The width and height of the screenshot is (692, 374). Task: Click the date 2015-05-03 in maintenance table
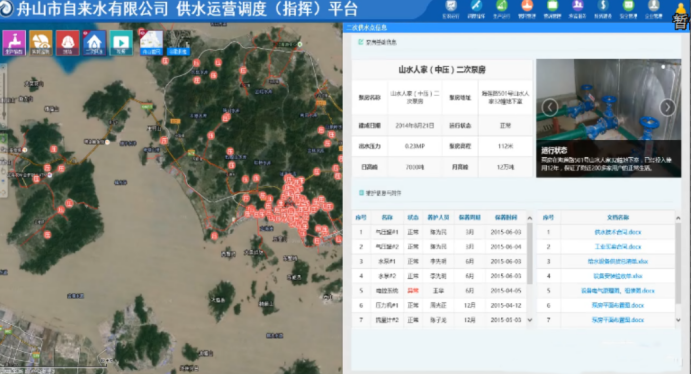(506, 320)
